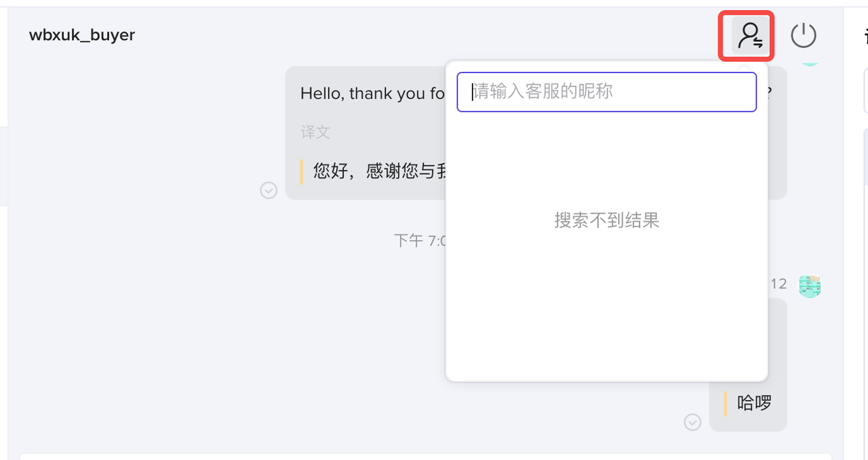This screenshot has height=460, width=868.
Task: Click the wbxuk_buyer chat title
Action: pyautogui.click(x=82, y=35)
